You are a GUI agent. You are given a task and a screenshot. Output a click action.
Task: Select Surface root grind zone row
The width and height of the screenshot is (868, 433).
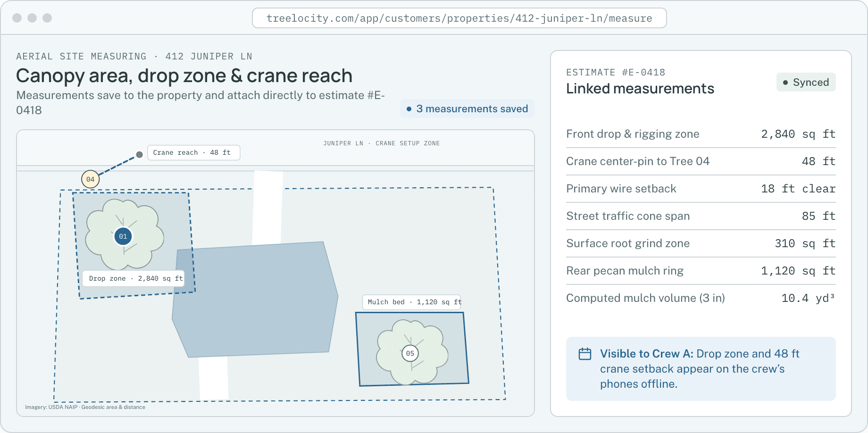(701, 243)
